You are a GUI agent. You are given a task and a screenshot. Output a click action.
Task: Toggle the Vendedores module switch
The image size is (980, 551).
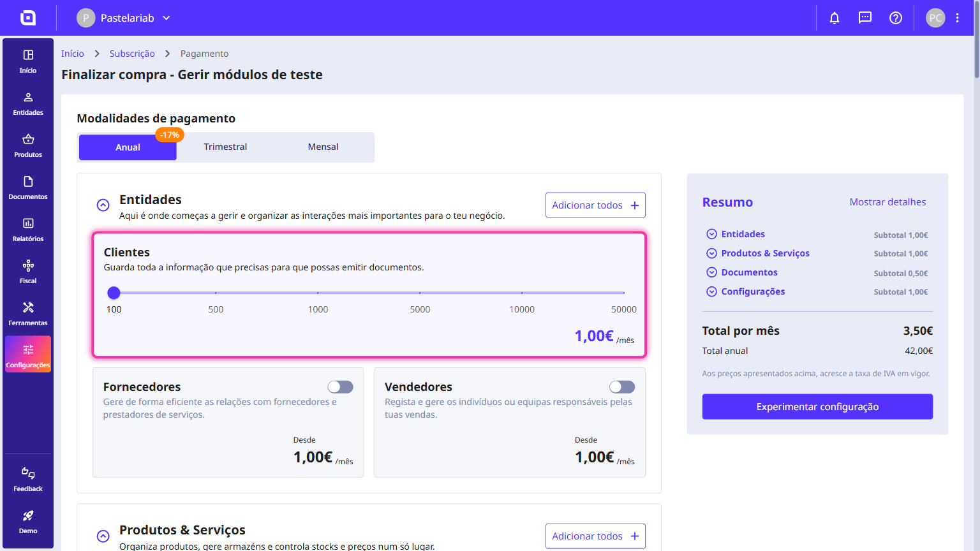click(622, 387)
